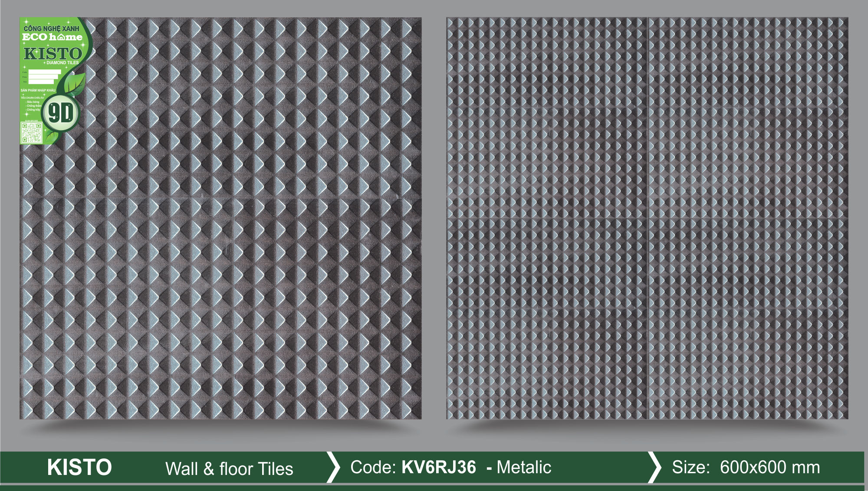This screenshot has height=491, width=868.
Task: Click the KISTO Diamond Tiles logo
Action: click(x=53, y=54)
